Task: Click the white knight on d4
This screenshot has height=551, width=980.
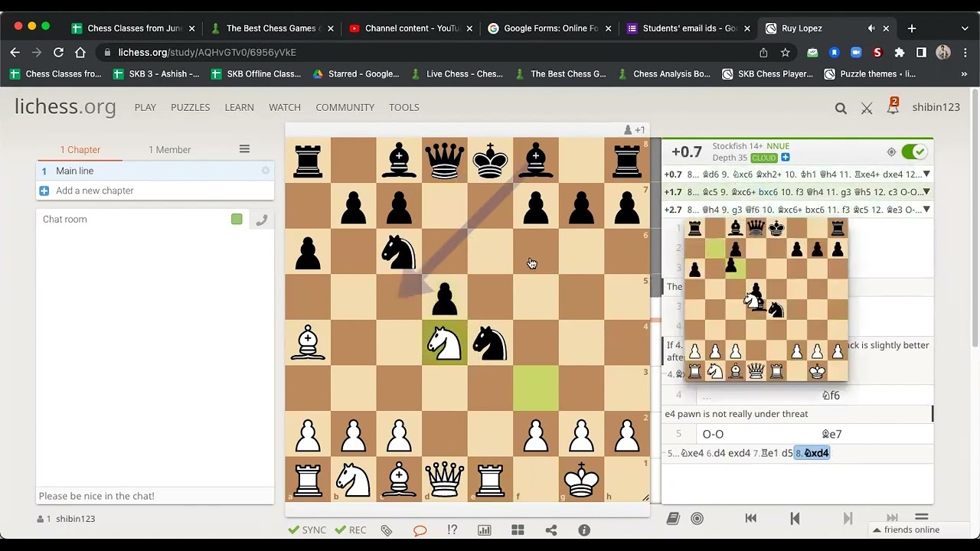Action: pos(445,343)
